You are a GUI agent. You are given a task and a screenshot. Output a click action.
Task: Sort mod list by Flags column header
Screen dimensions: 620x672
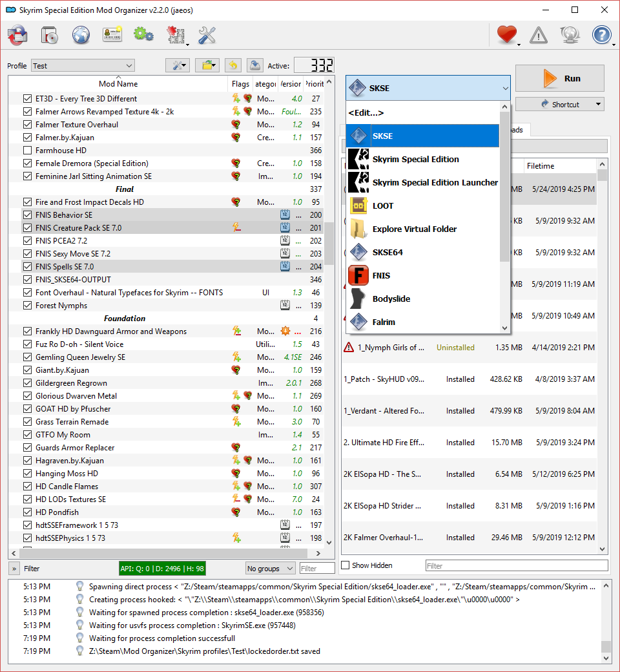coord(240,84)
